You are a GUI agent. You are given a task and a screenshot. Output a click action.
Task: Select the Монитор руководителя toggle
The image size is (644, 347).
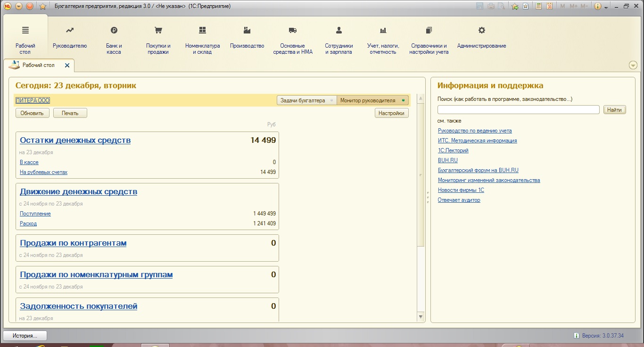372,100
